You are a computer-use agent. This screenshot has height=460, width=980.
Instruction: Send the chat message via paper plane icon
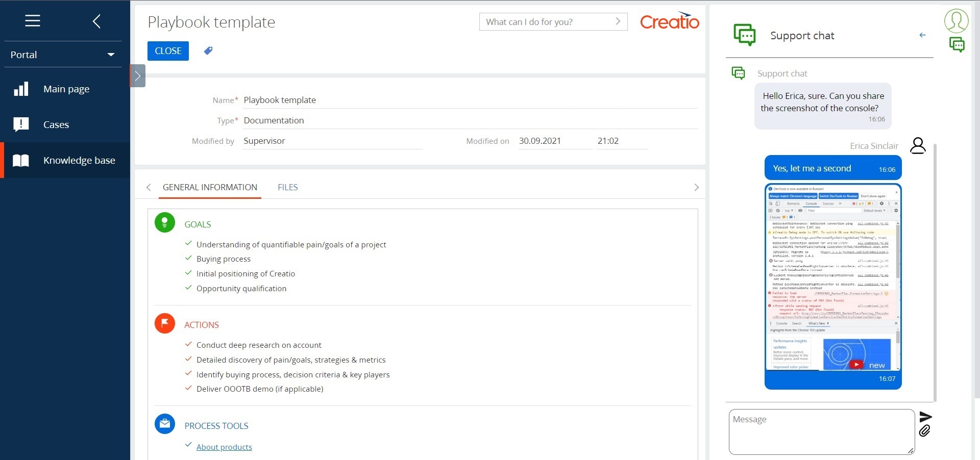point(926,417)
